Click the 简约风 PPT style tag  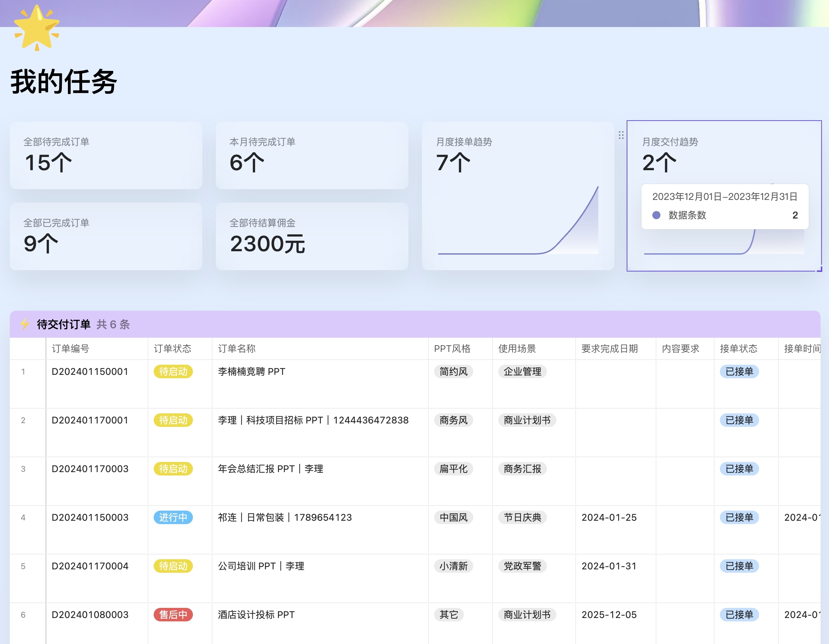[x=453, y=371]
